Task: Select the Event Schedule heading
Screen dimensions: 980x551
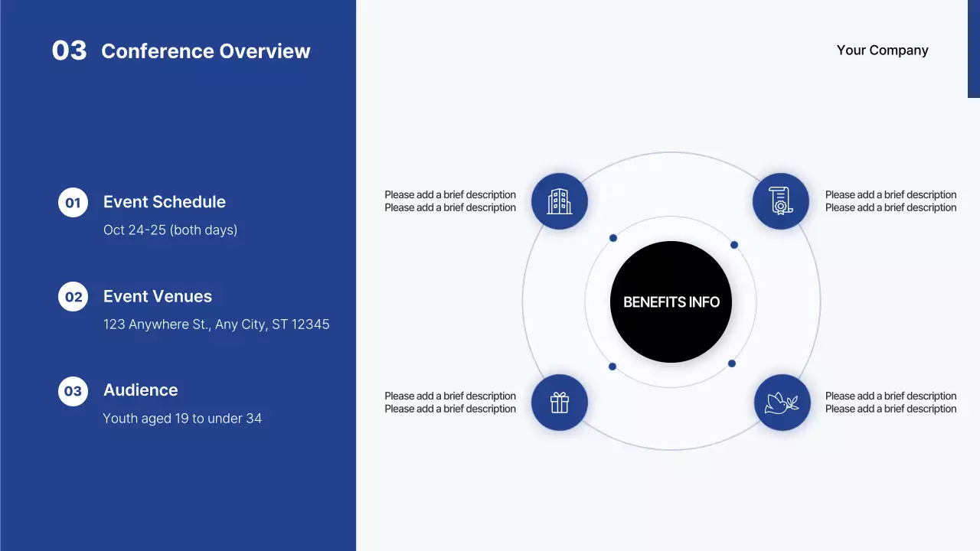Action: click(x=165, y=202)
